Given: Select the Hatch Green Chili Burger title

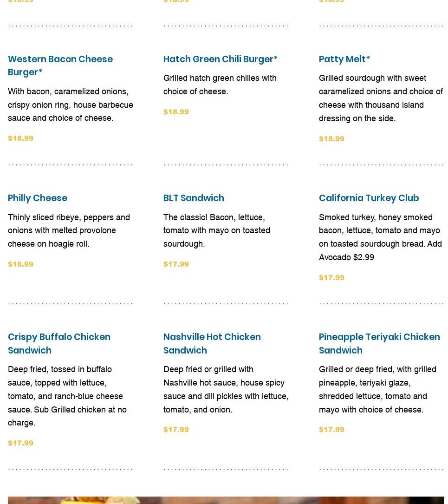Looking at the screenshot, I should click(x=220, y=59).
